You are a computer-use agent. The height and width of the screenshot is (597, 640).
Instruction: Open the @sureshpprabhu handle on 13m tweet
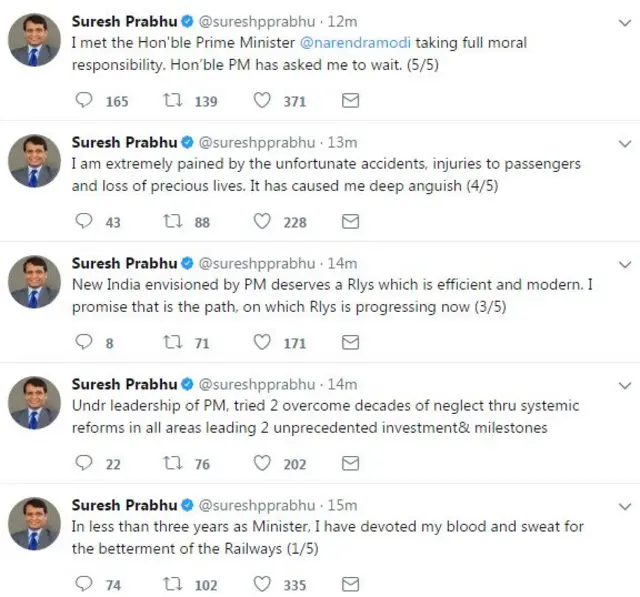(x=255, y=143)
